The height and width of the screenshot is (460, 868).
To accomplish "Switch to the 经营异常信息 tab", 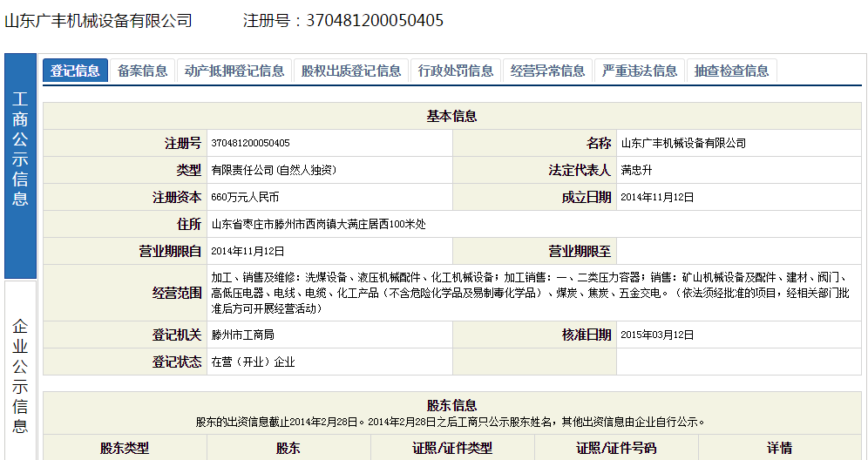I will [x=548, y=71].
